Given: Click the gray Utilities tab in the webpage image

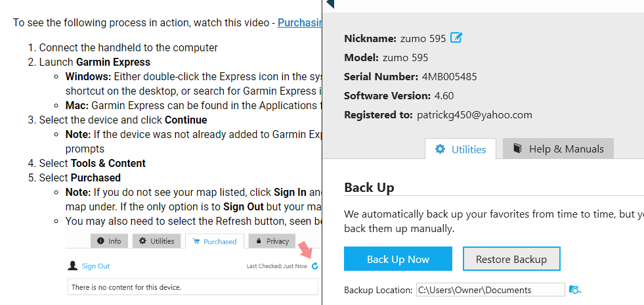Looking at the screenshot, I should [x=156, y=241].
